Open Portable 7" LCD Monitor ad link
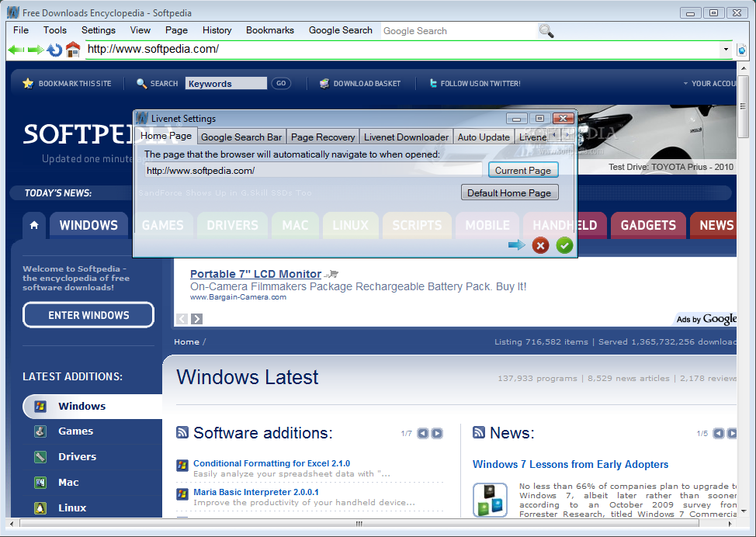 tap(255, 274)
